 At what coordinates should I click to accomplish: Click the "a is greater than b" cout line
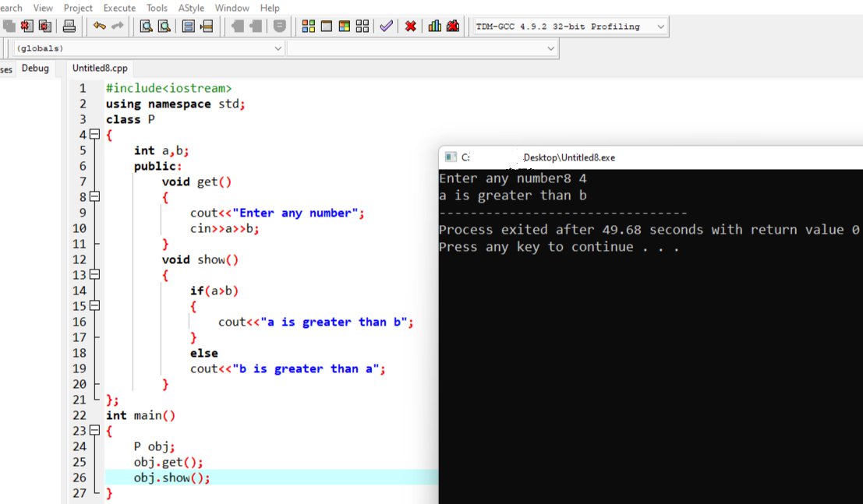click(316, 321)
